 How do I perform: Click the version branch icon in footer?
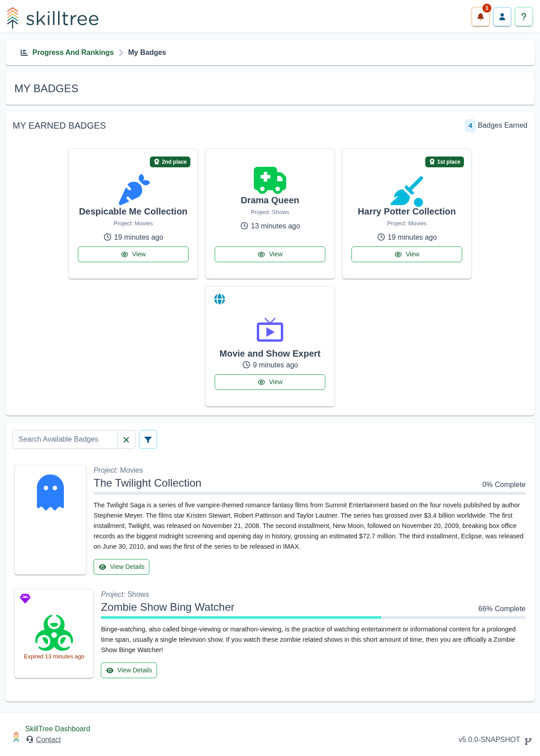click(x=528, y=741)
